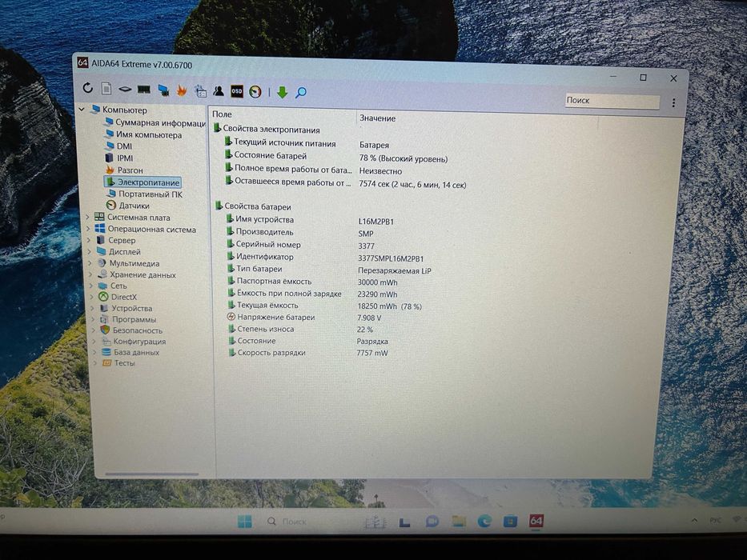Image resolution: width=747 pixels, height=560 pixels.
Task: Click the Refresh toolbar icon
Action: [87, 88]
